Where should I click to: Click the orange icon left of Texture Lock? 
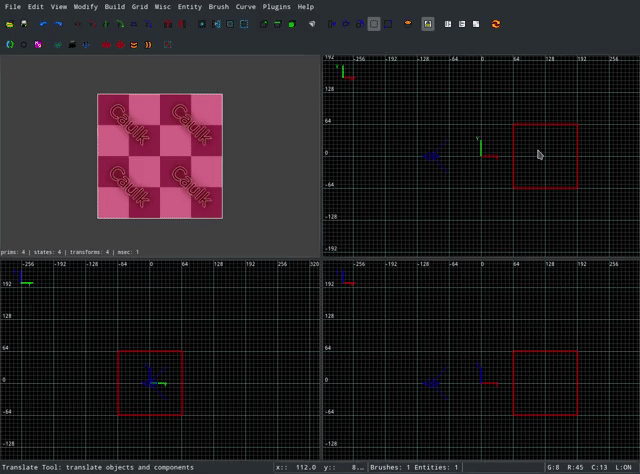coord(409,24)
